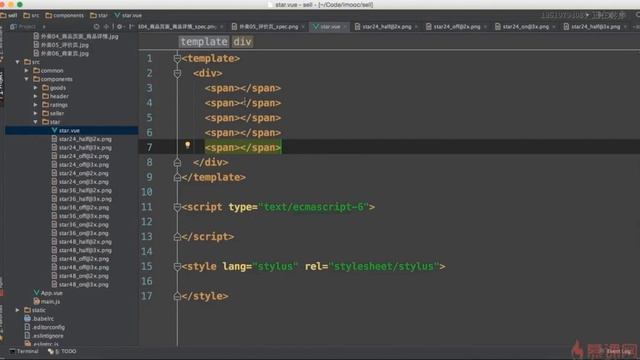Expand the ratings folder
The height and width of the screenshot is (360, 640).
(36, 104)
